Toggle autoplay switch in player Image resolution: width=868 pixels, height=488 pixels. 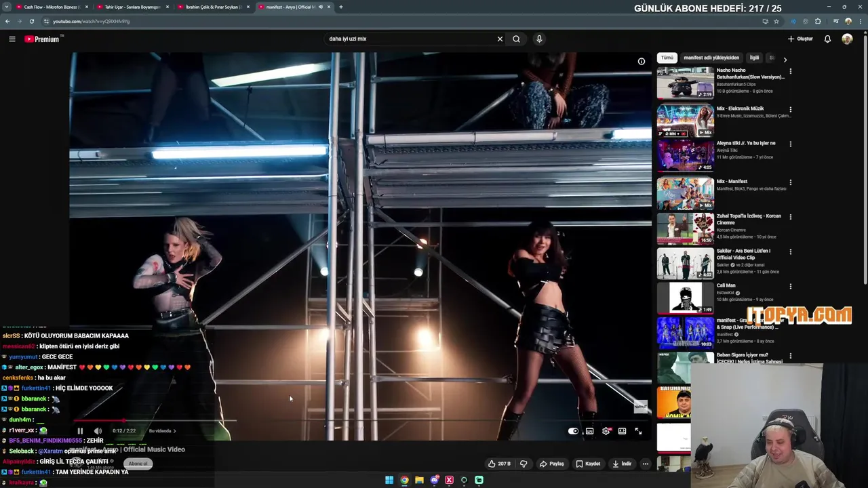[573, 431]
